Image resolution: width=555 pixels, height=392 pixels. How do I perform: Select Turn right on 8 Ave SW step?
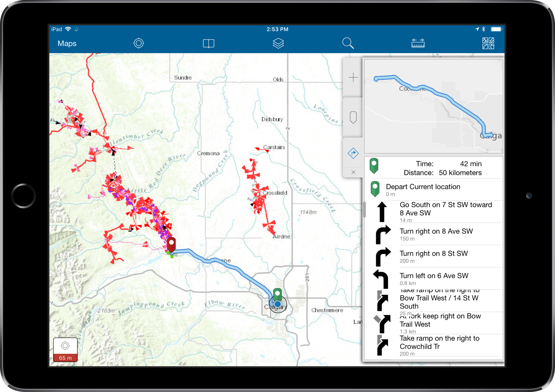click(x=434, y=234)
